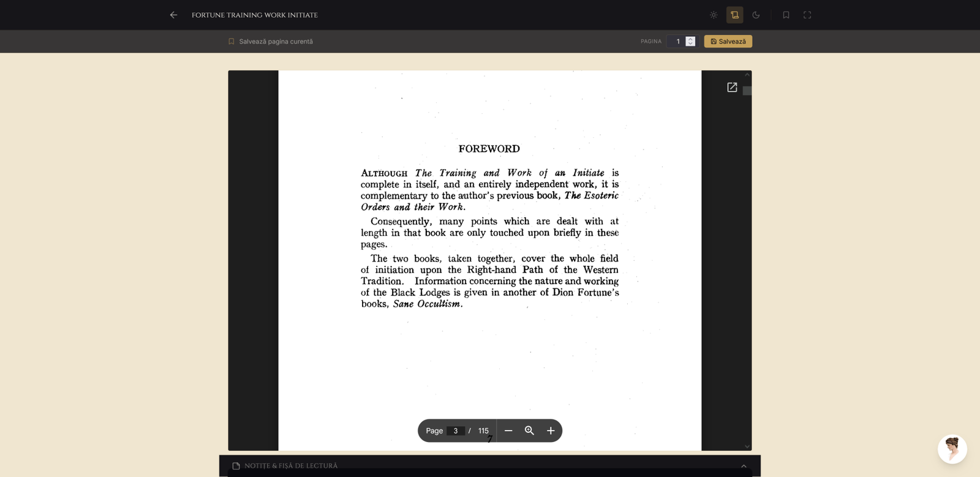Click 'Salvează pagina curentă'

[x=271, y=42]
